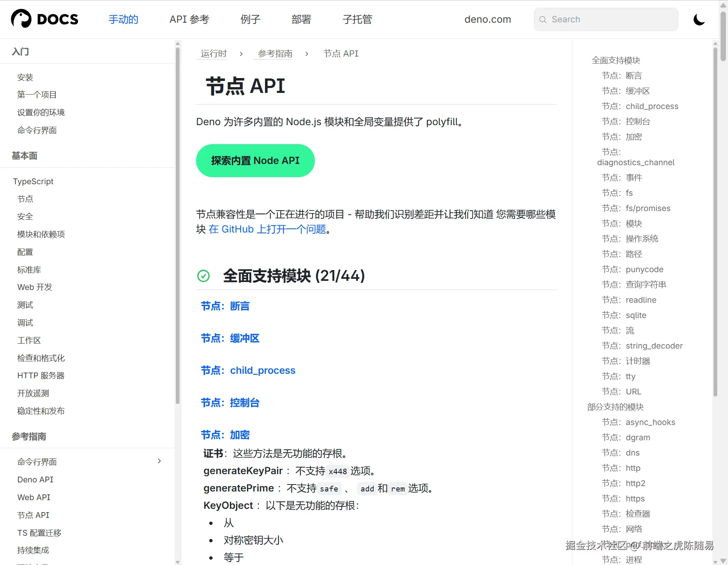Click the 探索内置 Node API button
The width and height of the screenshot is (728, 565).
(x=255, y=161)
